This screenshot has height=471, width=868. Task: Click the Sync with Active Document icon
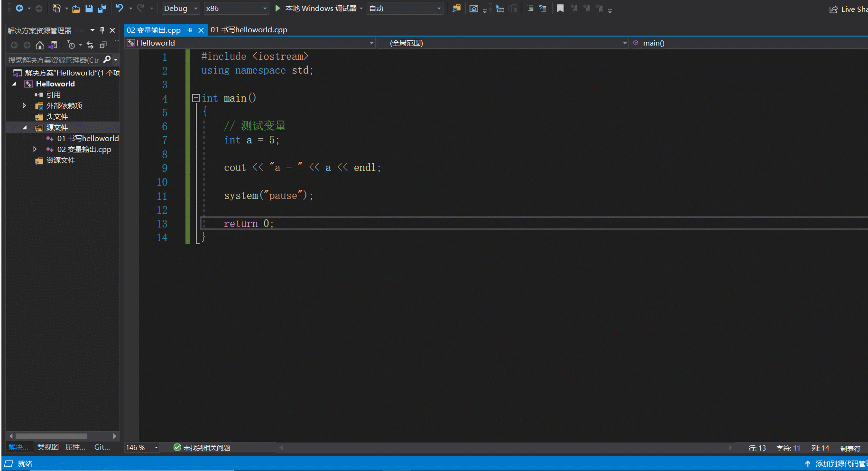pyautogui.click(x=90, y=45)
